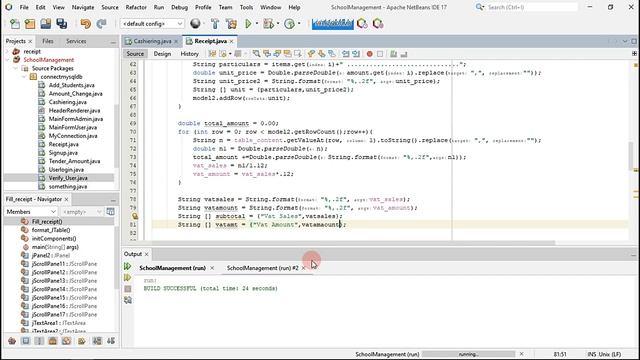Screen dimensions: 640x360
Task: Switch to the Files tab
Action: coord(48,41)
